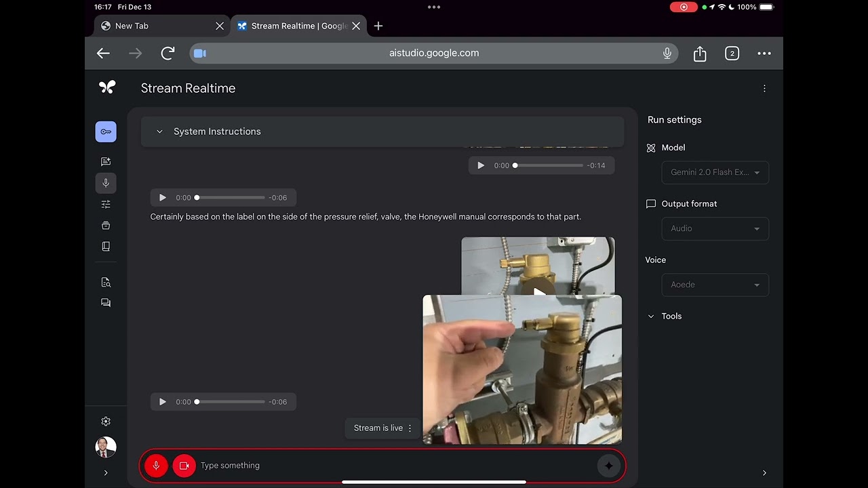The width and height of the screenshot is (868, 488).
Task: Click the Get API key icon
Action: (106, 131)
